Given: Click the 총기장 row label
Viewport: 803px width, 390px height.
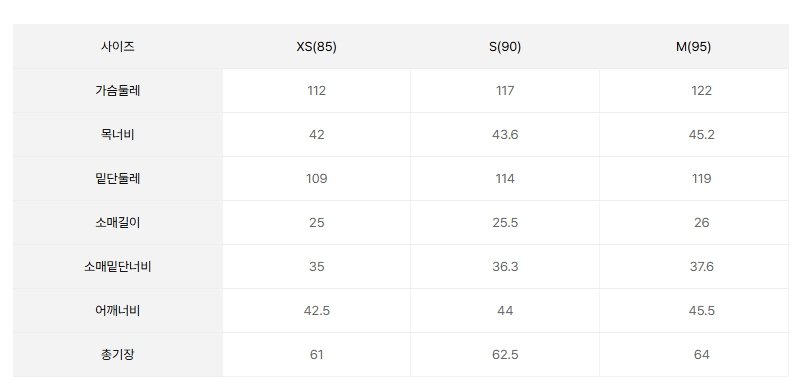Looking at the screenshot, I should tap(118, 355).
